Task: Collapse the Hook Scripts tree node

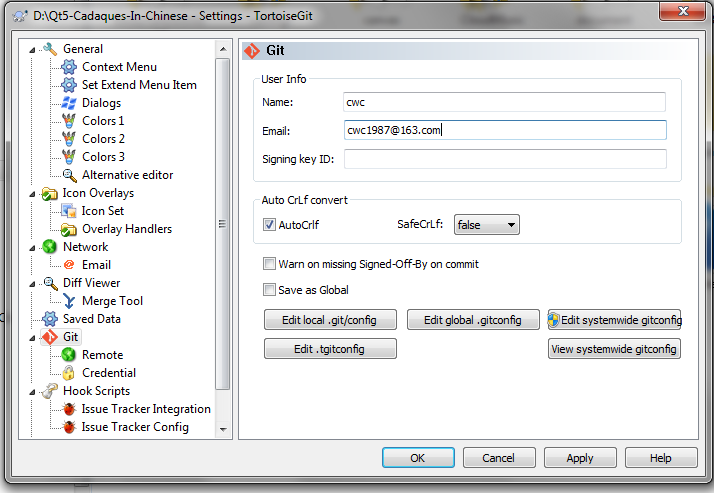Action: point(32,391)
